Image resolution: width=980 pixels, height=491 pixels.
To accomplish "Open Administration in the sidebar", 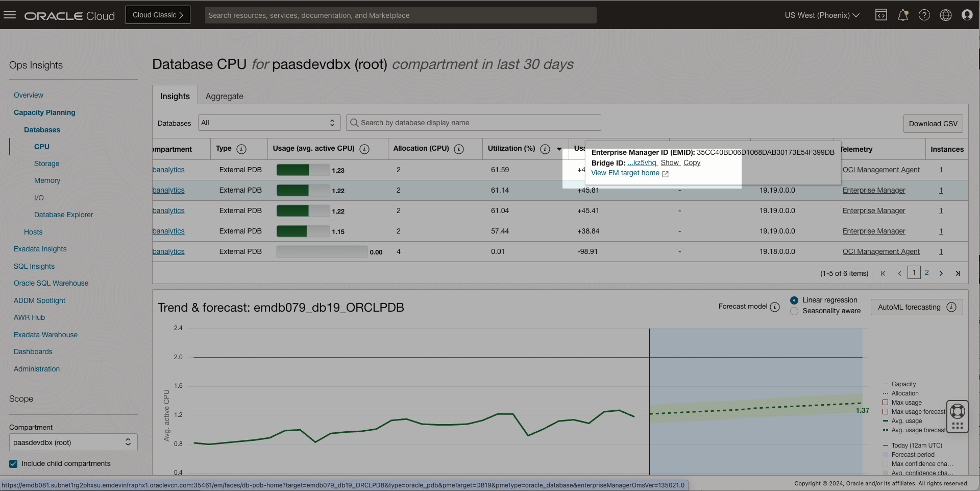I will [37, 369].
